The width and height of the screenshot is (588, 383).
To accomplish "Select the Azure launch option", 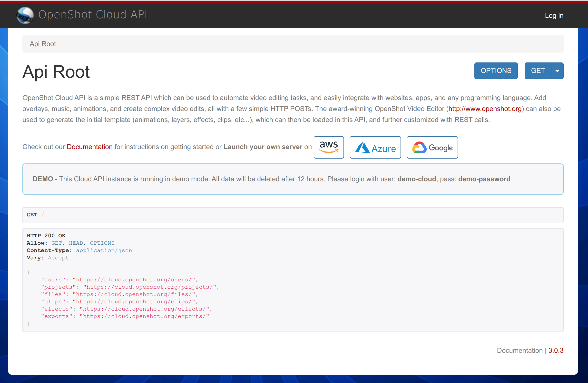I will pos(375,147).
